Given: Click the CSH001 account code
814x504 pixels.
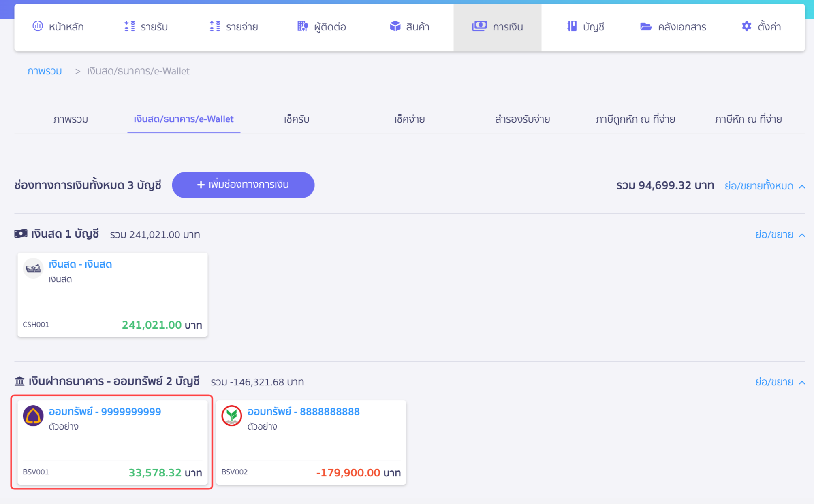Looking at the screenshot, I should [36, 325].
